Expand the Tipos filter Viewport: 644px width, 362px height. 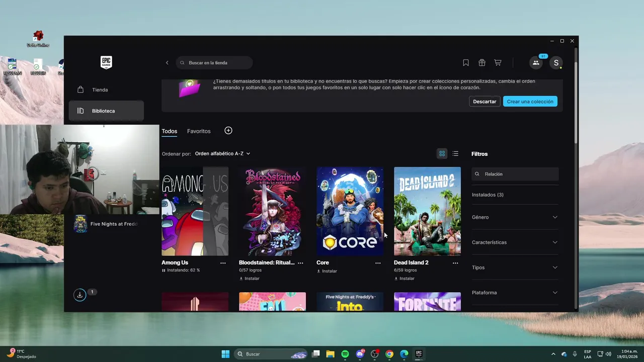click(515, 267)
